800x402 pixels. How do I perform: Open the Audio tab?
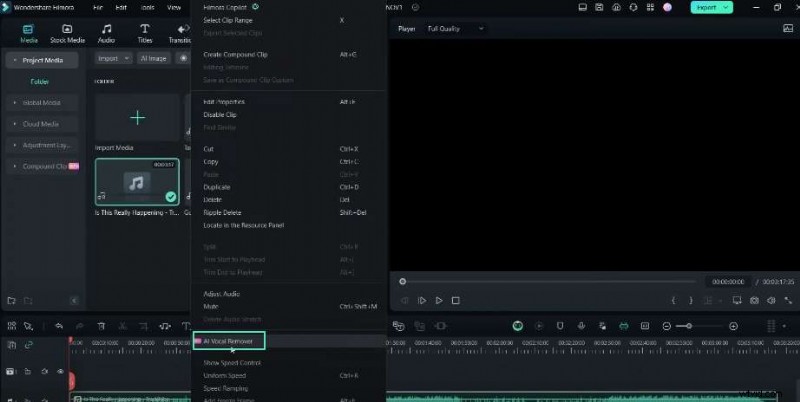pyautogui.click(x=106, y=34)
